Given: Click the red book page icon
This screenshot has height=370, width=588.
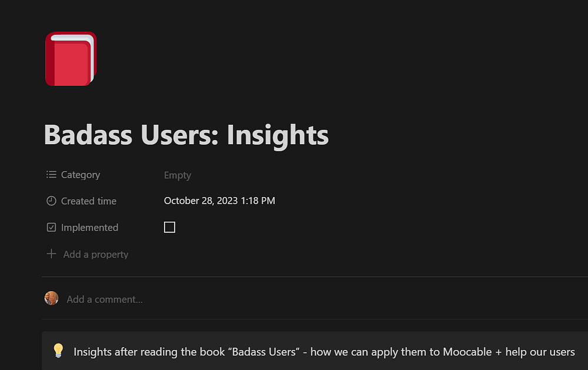Looking at the screenshot, I should pos(71,59).
